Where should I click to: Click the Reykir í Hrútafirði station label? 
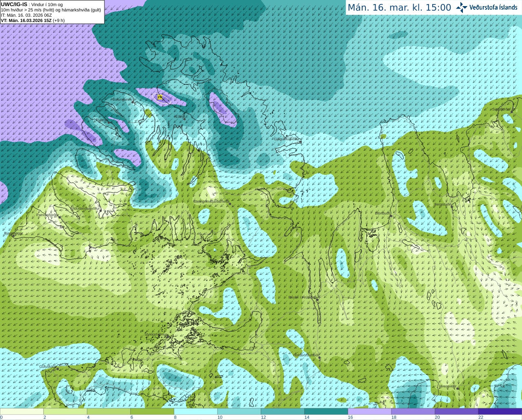[x=302, y=297]
